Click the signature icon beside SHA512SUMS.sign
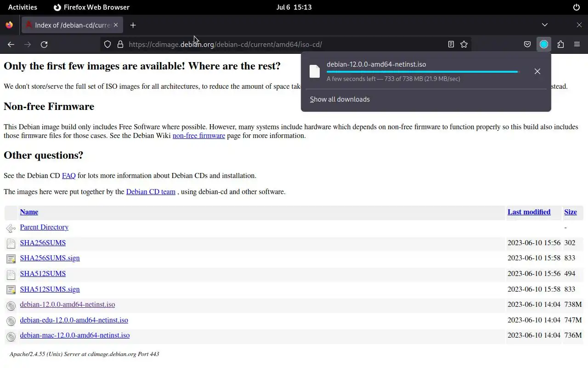The image size is (588, 368). (11, 290)
